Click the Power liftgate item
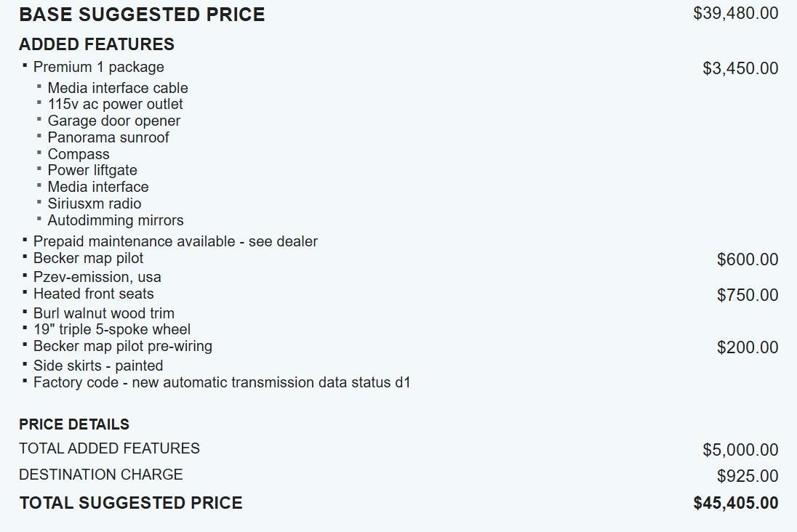Image resolution: width=797 pixels, height=532 pixels. point(92,170)
